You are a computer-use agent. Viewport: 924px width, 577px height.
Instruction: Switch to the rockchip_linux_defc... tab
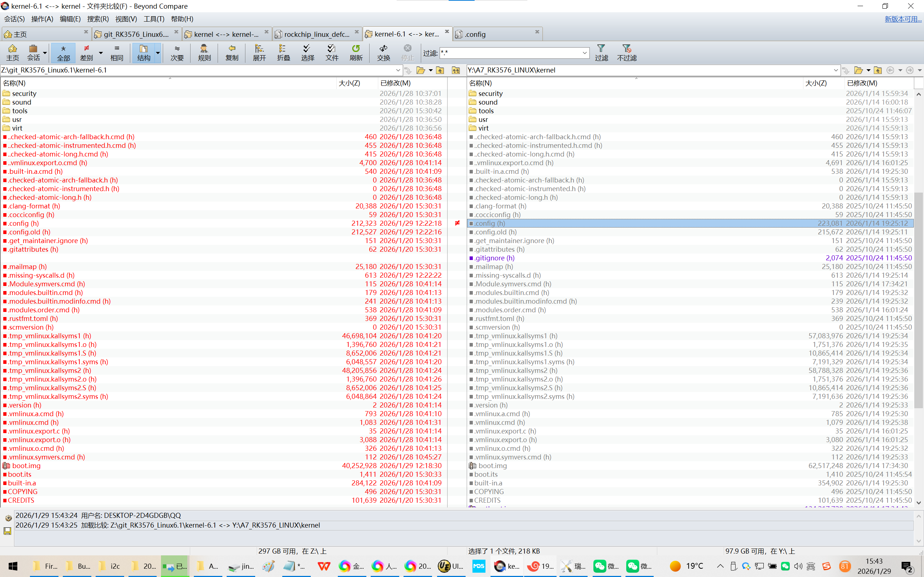click(316, 34)
